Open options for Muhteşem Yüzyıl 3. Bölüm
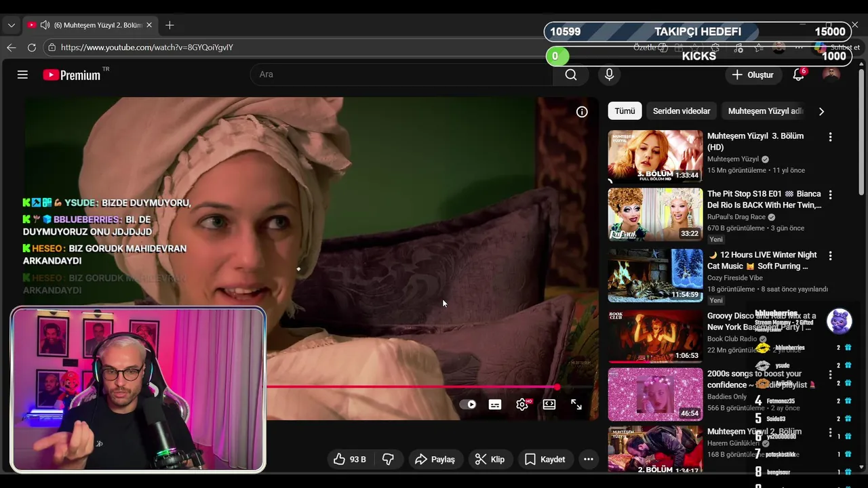868x488 pixels. [x=830, y=137]
